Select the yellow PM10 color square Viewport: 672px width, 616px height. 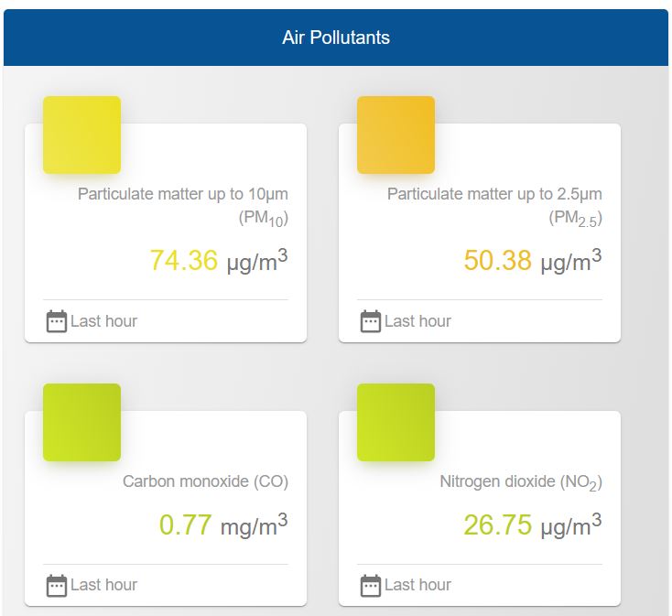81,135
